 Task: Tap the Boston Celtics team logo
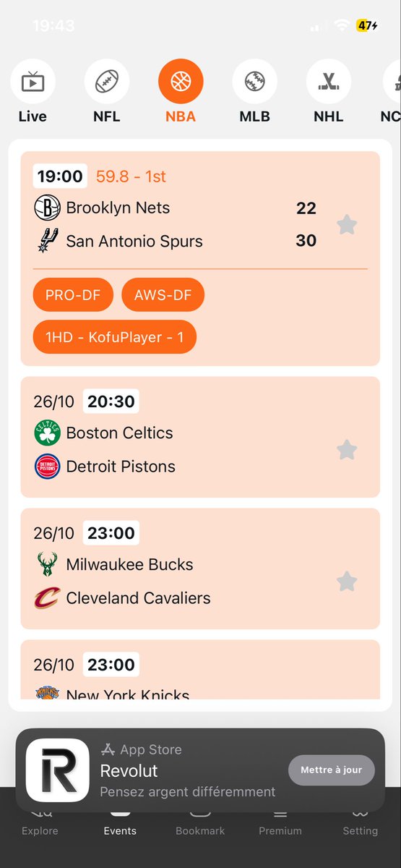(47, 433)
